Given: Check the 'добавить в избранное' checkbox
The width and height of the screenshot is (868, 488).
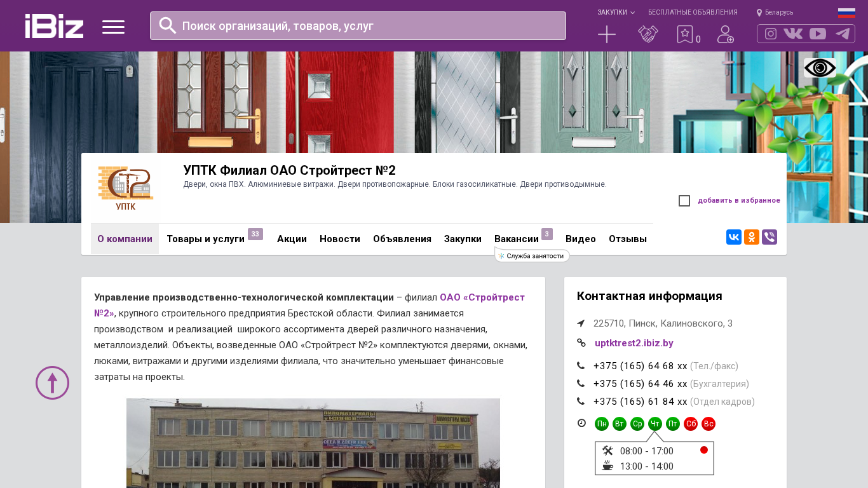Looking at the screenshot, I should pyautogui.click(x=684, y=201).
